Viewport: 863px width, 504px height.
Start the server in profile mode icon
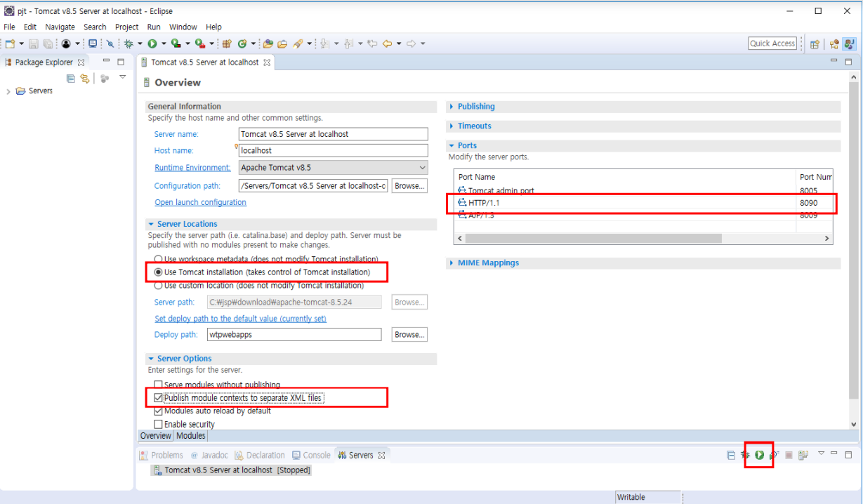pos(774,455)
